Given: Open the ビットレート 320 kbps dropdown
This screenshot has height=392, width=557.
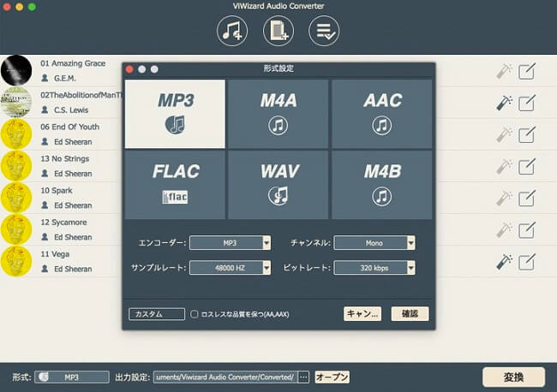Looking at the screenshot, I should (374, 268).
